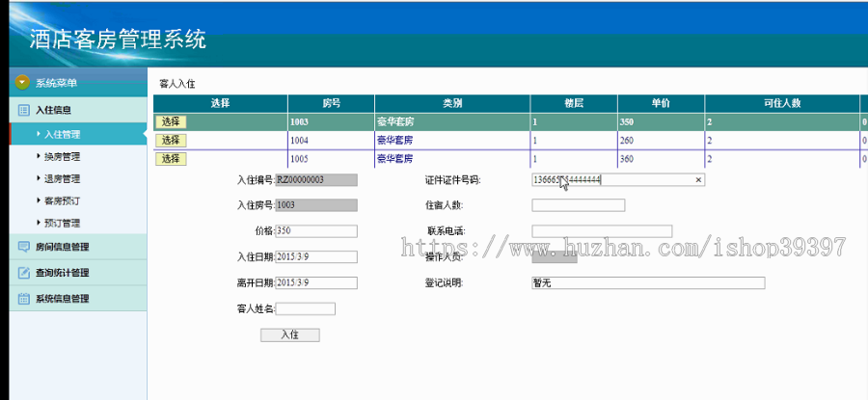Viewport: 868px width, 400px height.
Task: Expand the 系统信息管理 menu section
Action: 78,299
